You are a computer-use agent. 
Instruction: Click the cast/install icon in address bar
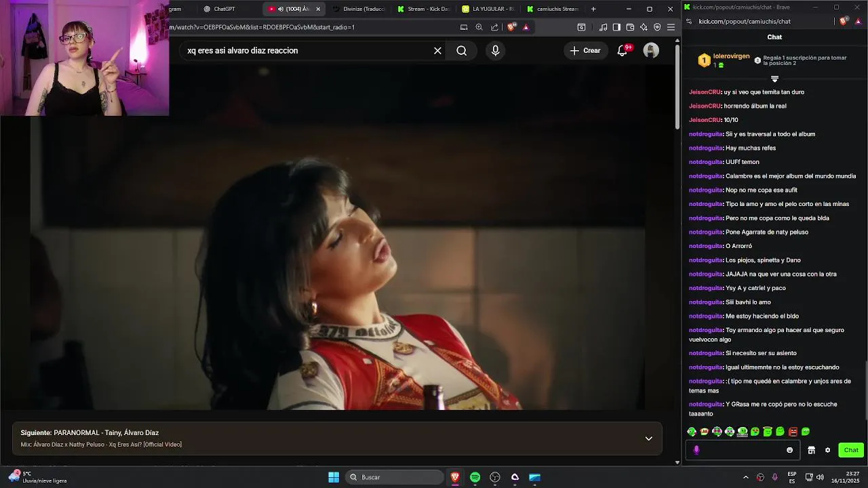pos(464,27)
